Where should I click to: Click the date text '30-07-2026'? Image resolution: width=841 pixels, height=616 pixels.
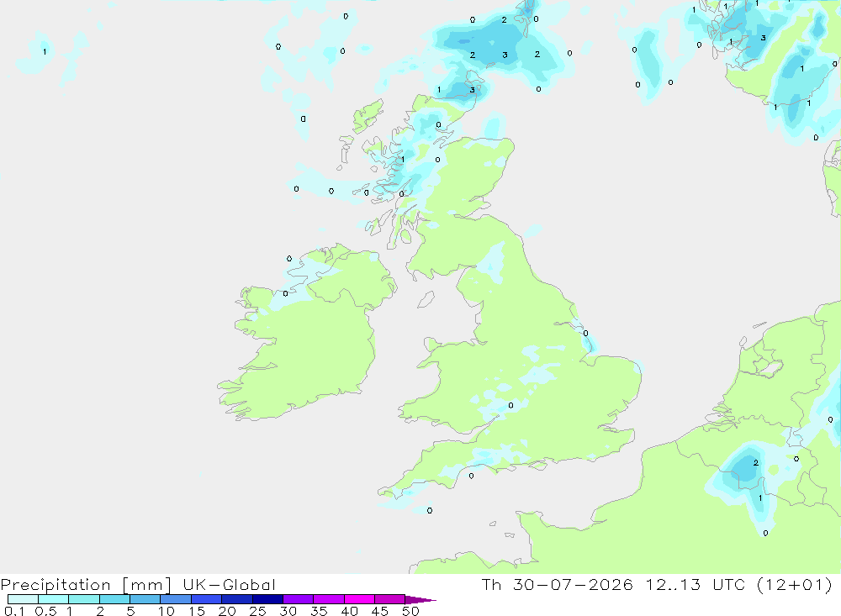pos(573,584)
